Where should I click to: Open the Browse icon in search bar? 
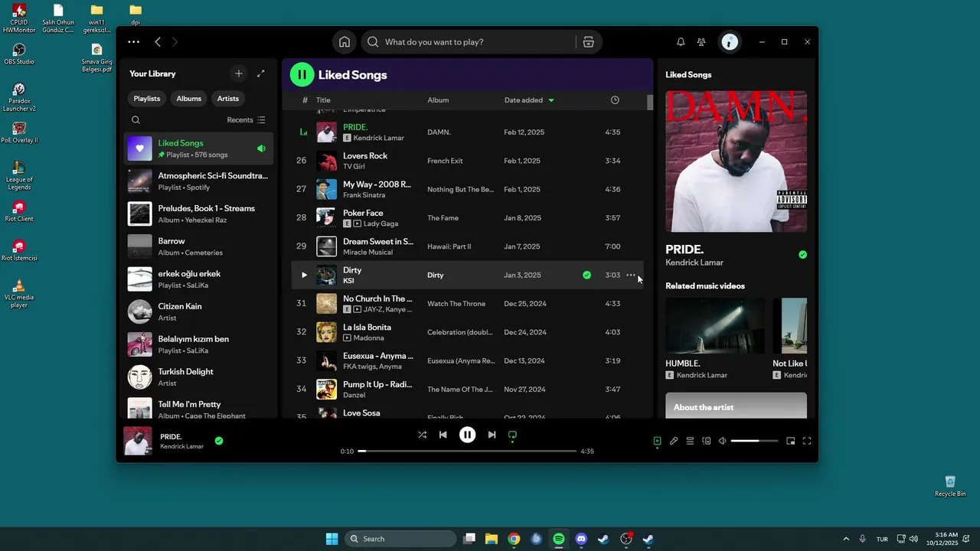click(588, 42)
